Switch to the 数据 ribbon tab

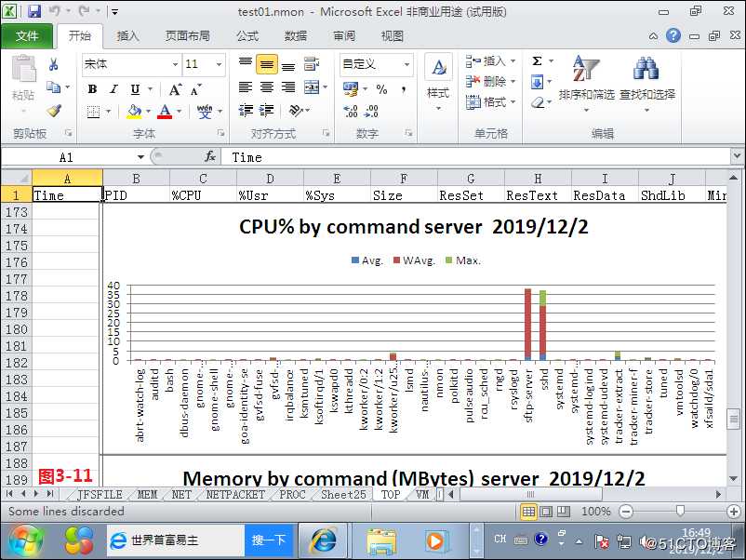tap(295, 36)
